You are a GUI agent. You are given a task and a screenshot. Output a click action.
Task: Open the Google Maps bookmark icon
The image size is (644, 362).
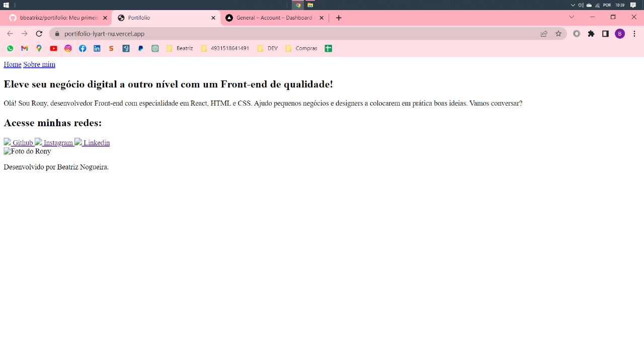(x=39, y=48)
